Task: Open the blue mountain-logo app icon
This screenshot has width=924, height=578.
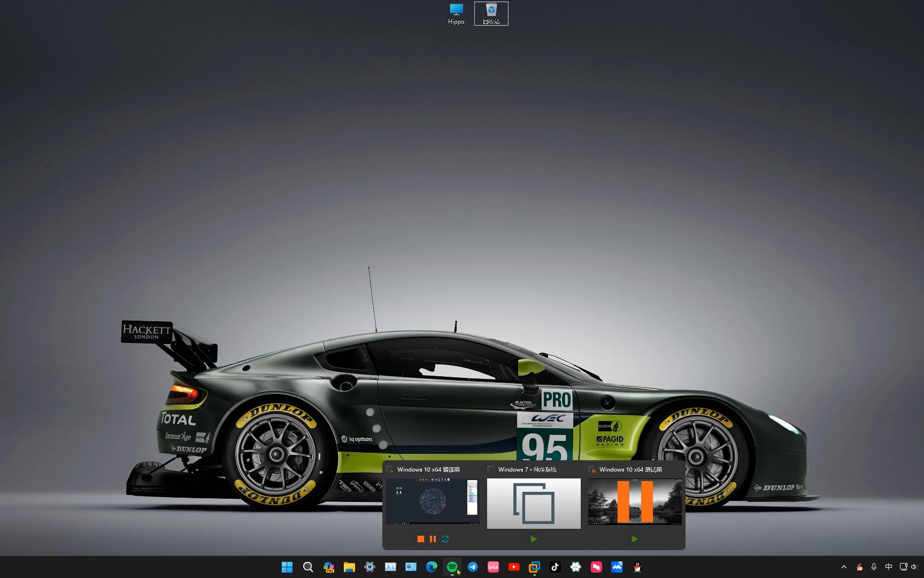Action: pyautogui.click(x=617, y=567)
